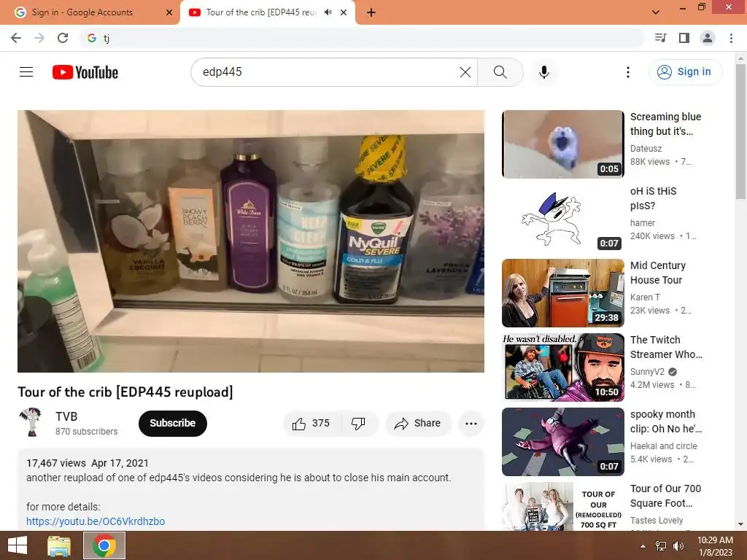Screen dimensions: 747x560
Task: Clear the search box with X
Action: pyautogui.click(x=465, y=72)
